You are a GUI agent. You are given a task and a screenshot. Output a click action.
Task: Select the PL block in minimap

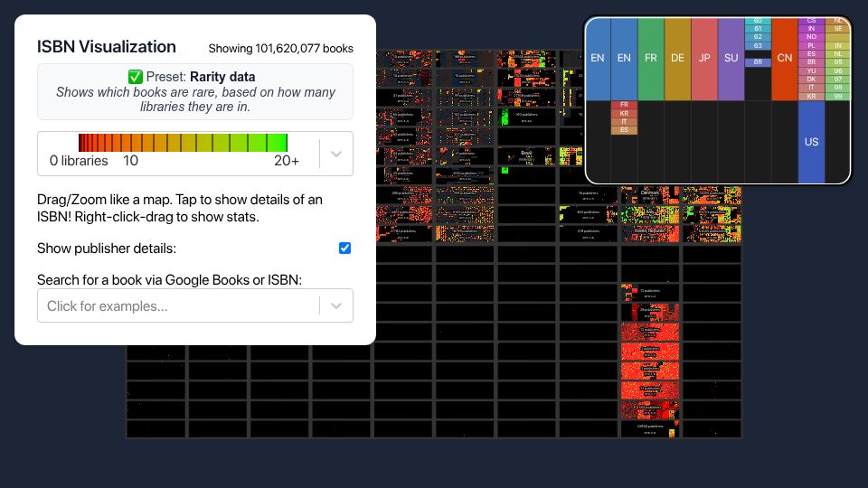(811, 46)
